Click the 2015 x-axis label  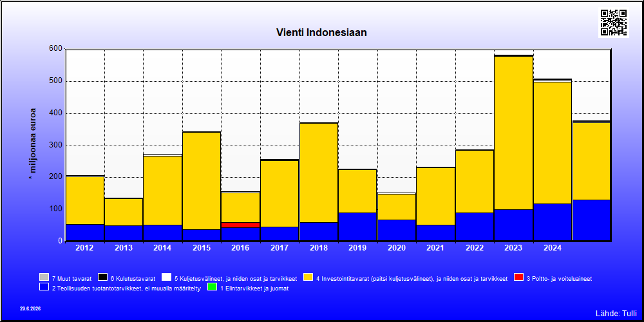202,248
